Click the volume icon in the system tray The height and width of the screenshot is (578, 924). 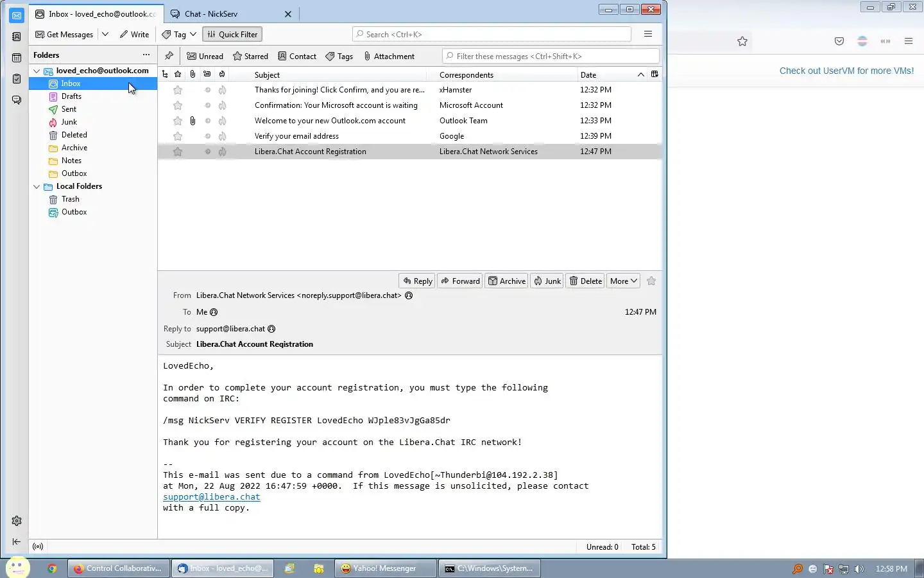tap(859, 568)
